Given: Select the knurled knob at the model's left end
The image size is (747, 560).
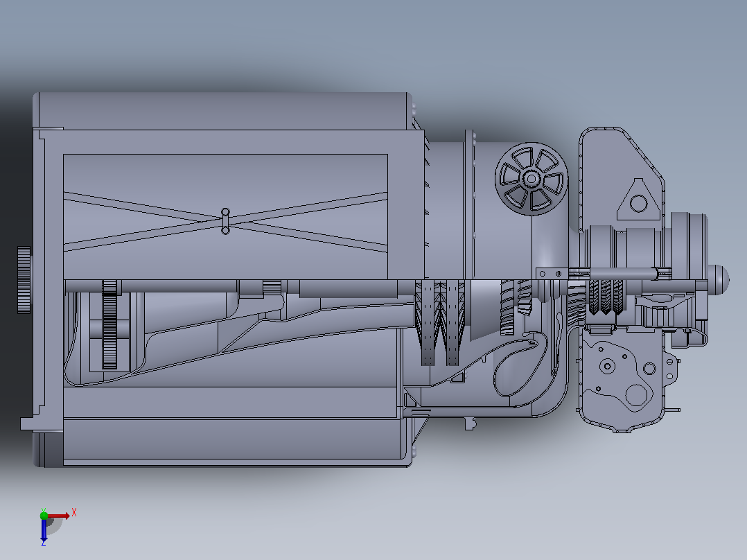Looking at the screenshot, I should tap(24, 280).
